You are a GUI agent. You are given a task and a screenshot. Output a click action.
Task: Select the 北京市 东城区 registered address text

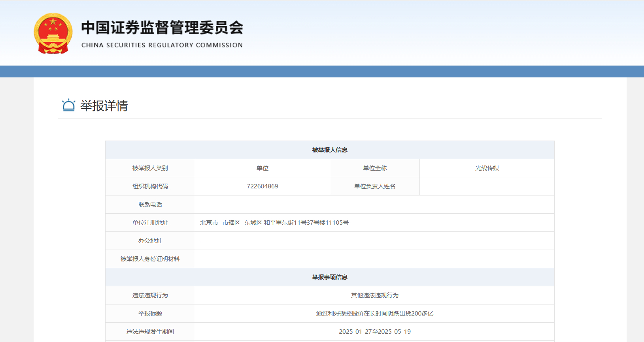[x=274, y=223]
